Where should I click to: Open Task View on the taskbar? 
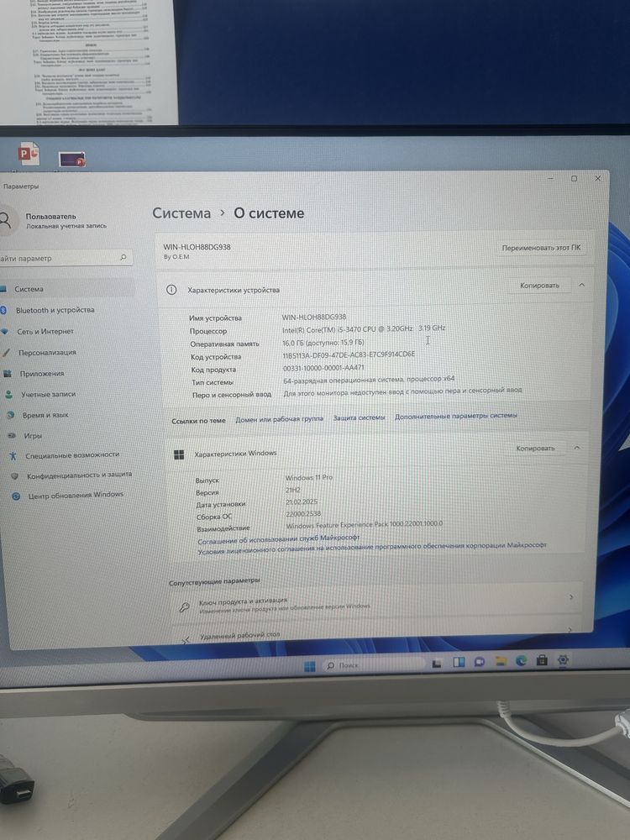tap(437, 664)
